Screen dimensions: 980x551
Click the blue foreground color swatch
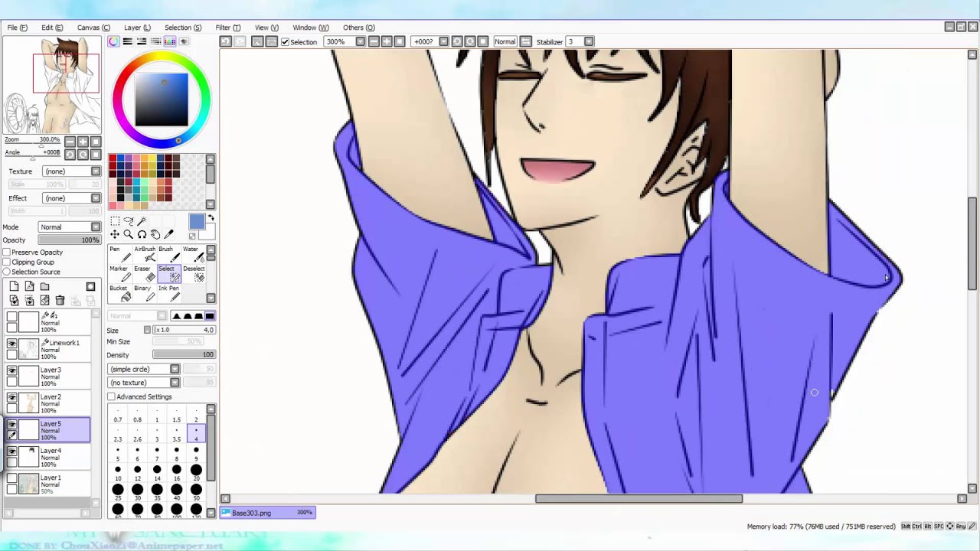(196, 222)
